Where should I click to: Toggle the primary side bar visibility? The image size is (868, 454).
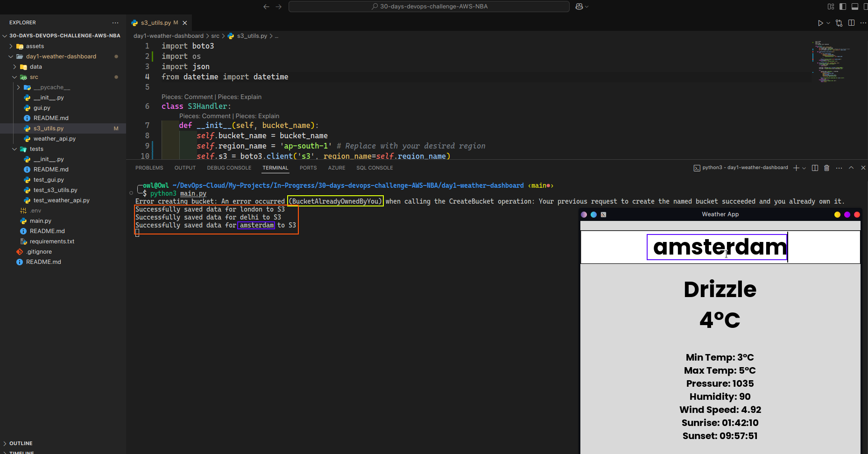pyautogui.click(x=843, y=7)
